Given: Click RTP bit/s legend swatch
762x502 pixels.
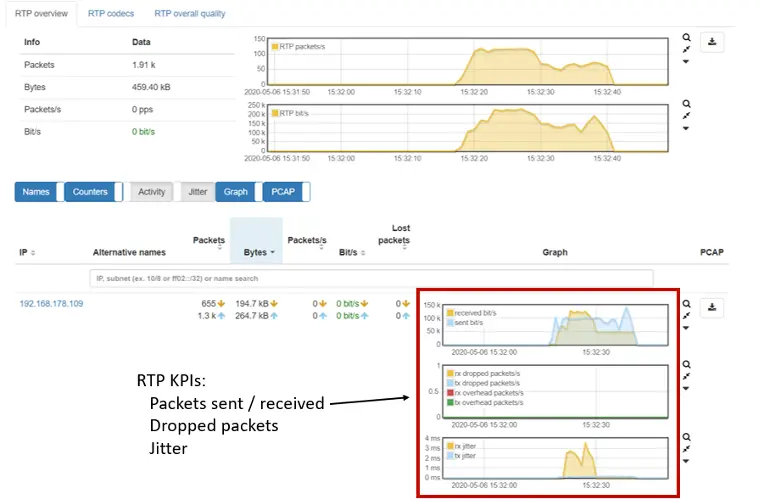Looking at the screenshot, I should point(275,113).
